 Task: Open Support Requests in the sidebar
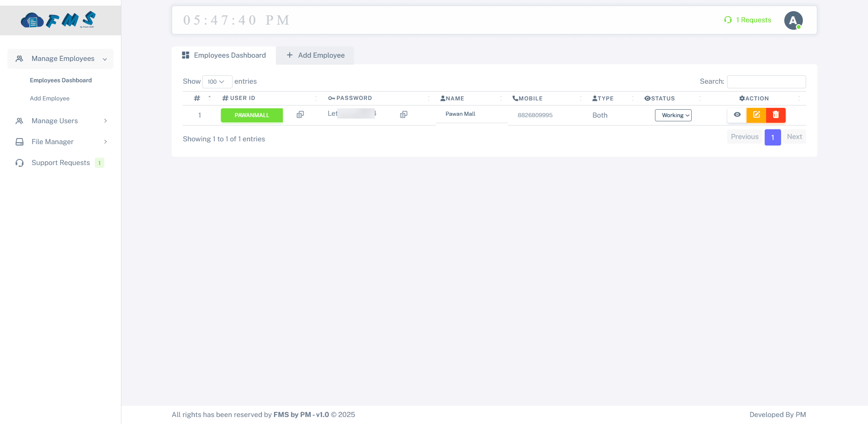[60, 163]
